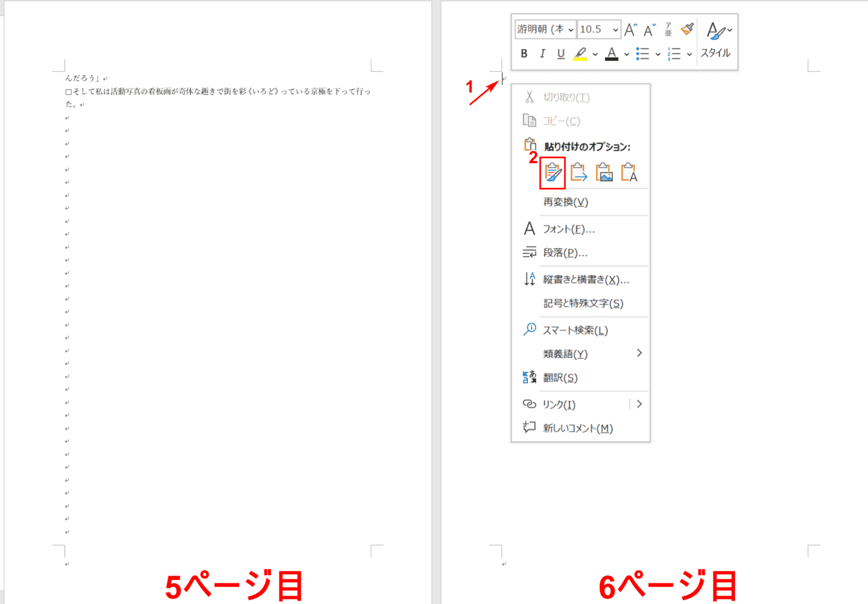Toggle Italic in the mini toolbar
868x604 pixels.
click(x=542, y=54)
